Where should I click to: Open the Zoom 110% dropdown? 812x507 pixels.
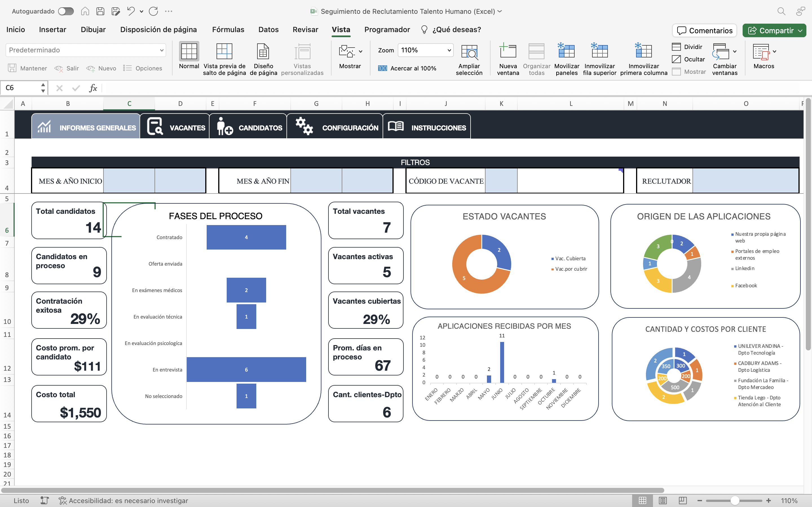pyautogui.click(x=449, y=50)
